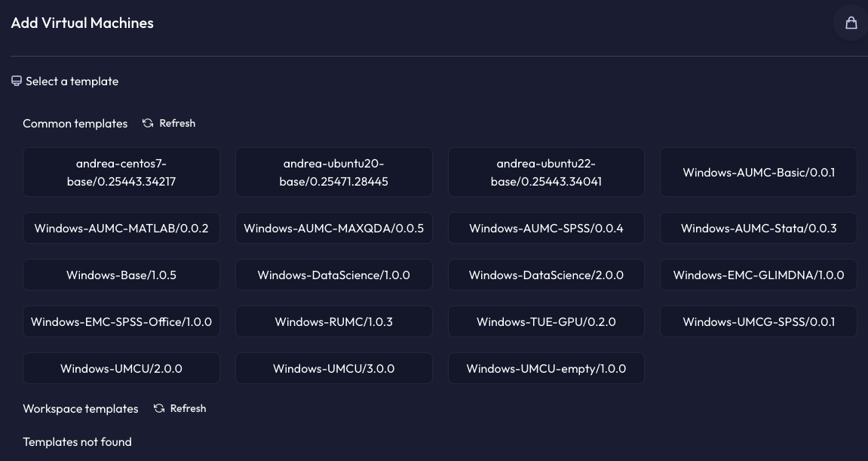Select Windows-DataScience/1.0.0 template
Image resolution: width=868 pixels, height=461 pixels.
click(334, 275)
